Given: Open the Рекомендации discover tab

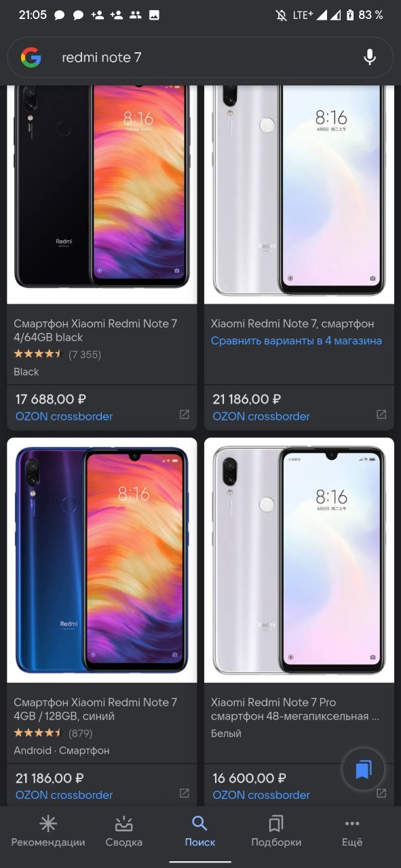Looking at the screenshot, I should pos(48,832).
